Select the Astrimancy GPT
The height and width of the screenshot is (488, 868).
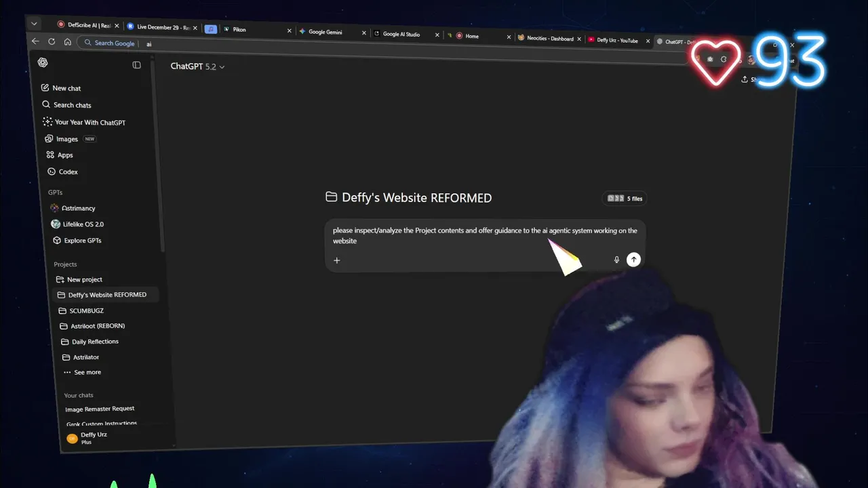pyautogui.click(x=73, y=208)
